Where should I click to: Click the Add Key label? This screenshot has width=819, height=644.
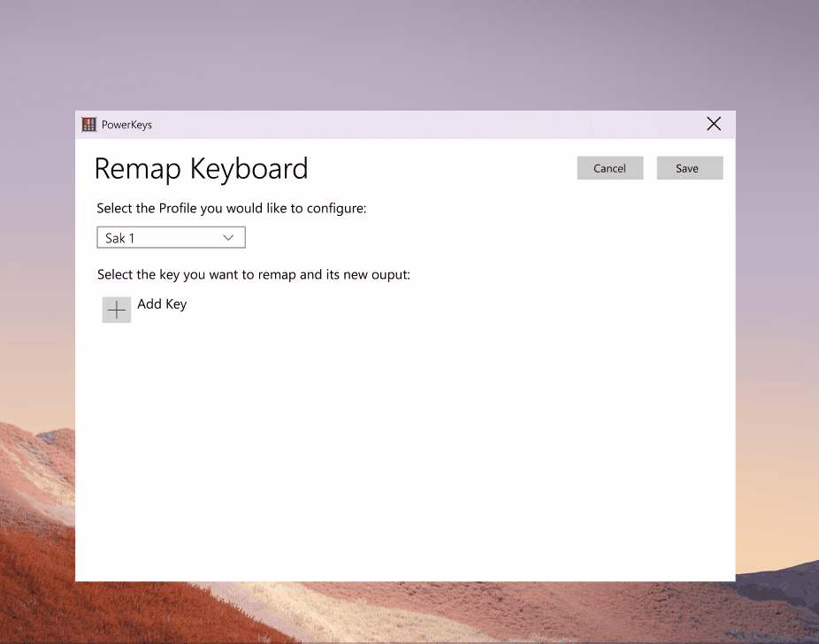click(162, 304)
